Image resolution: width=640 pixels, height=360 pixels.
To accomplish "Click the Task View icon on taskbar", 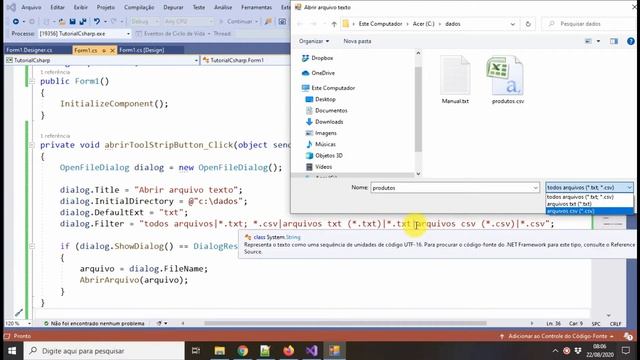I will click(x=196, y=350).
